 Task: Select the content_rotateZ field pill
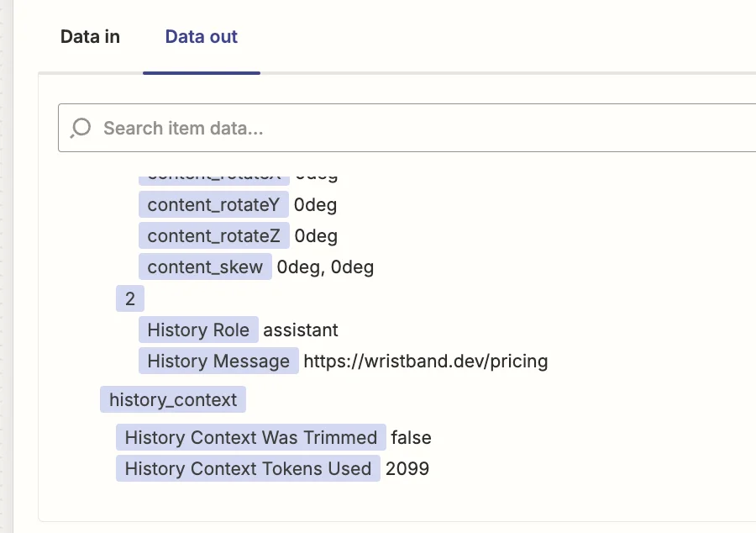tap(213, 236)
